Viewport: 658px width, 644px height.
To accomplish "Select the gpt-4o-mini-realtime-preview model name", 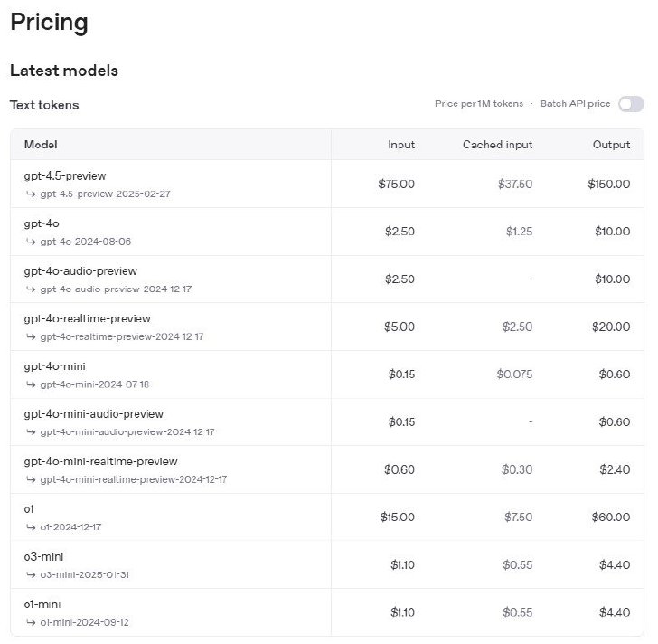I will [x=100, y=461].
